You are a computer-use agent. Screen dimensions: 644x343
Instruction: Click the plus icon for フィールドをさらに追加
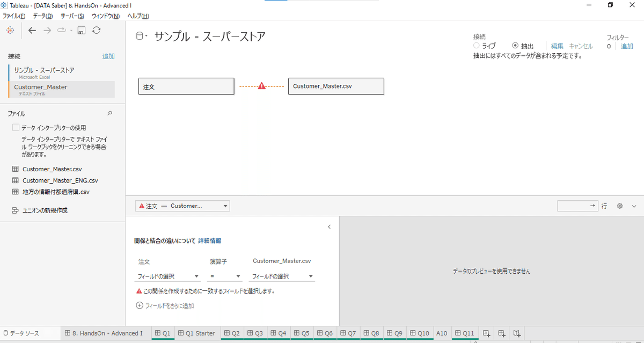(x=140, y=305)
